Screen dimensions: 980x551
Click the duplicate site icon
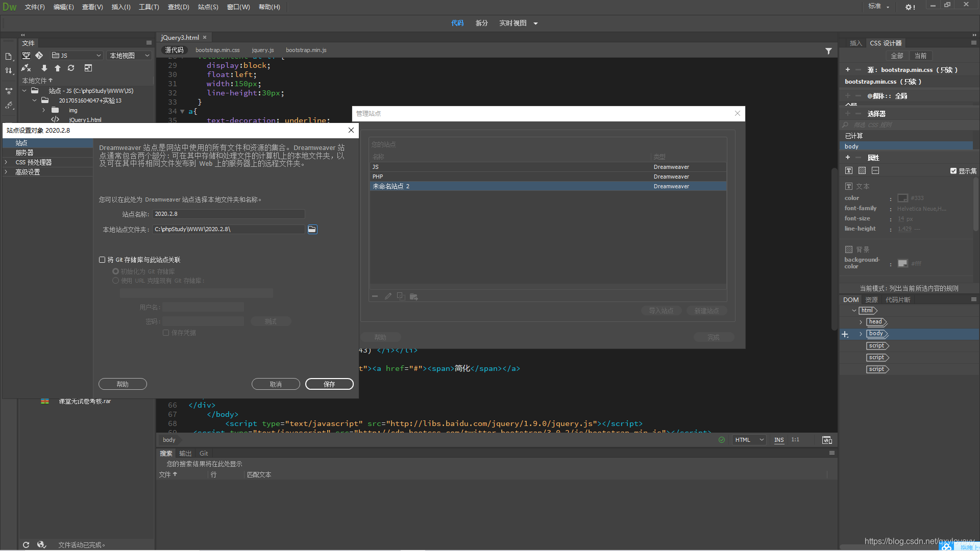(401, 296)
